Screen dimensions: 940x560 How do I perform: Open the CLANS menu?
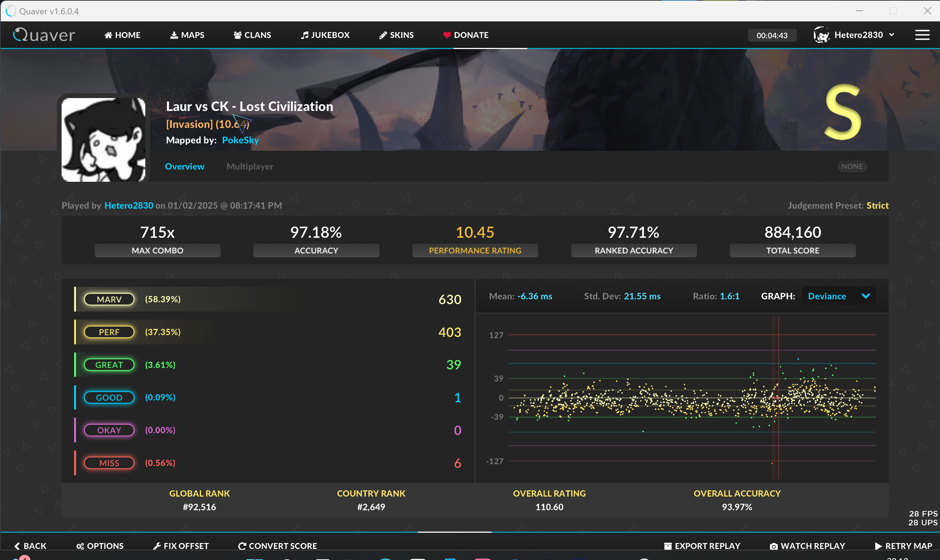pyautogui.click(x=252, y=35)
